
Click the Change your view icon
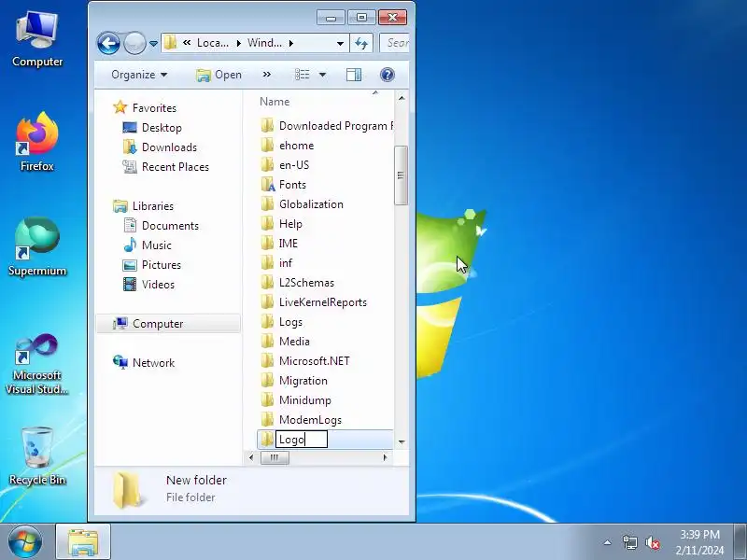[x=302, y=75]
